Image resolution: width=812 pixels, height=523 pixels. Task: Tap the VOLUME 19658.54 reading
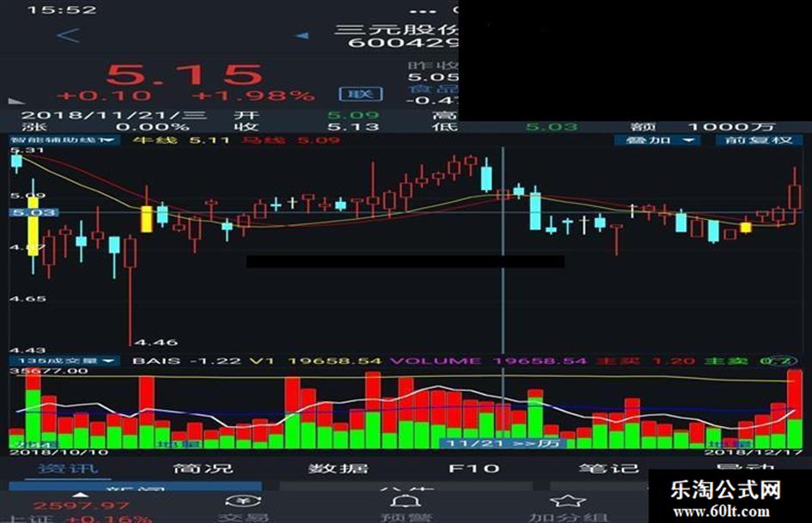[x=488, y=361]
